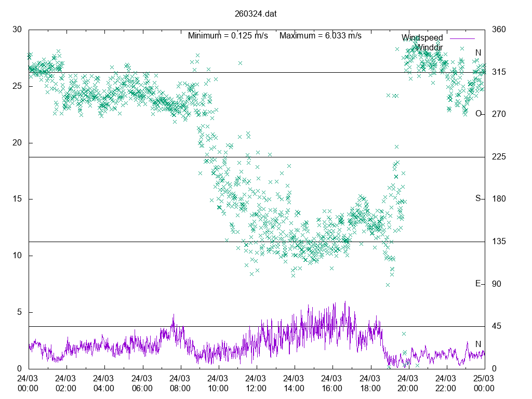Click the upper N compass marker near 360

coord(478,52)
